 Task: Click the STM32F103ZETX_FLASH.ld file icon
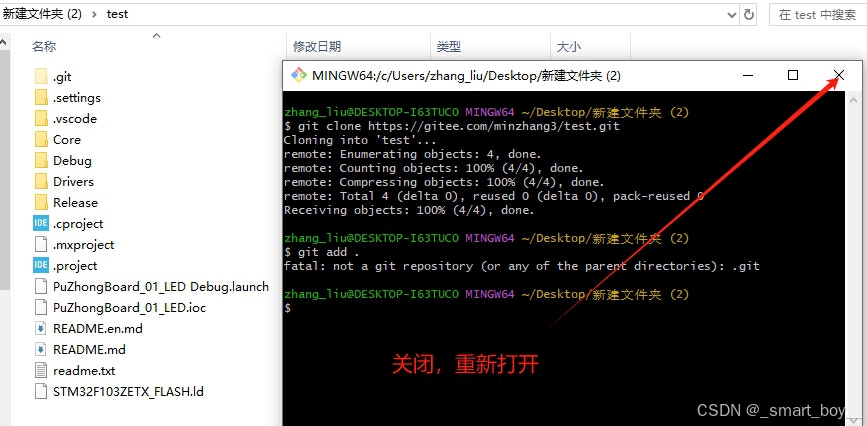point(41,392)
